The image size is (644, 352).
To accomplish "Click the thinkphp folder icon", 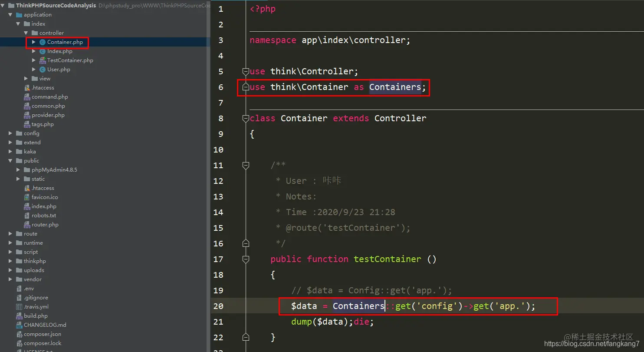I will 19,261.
